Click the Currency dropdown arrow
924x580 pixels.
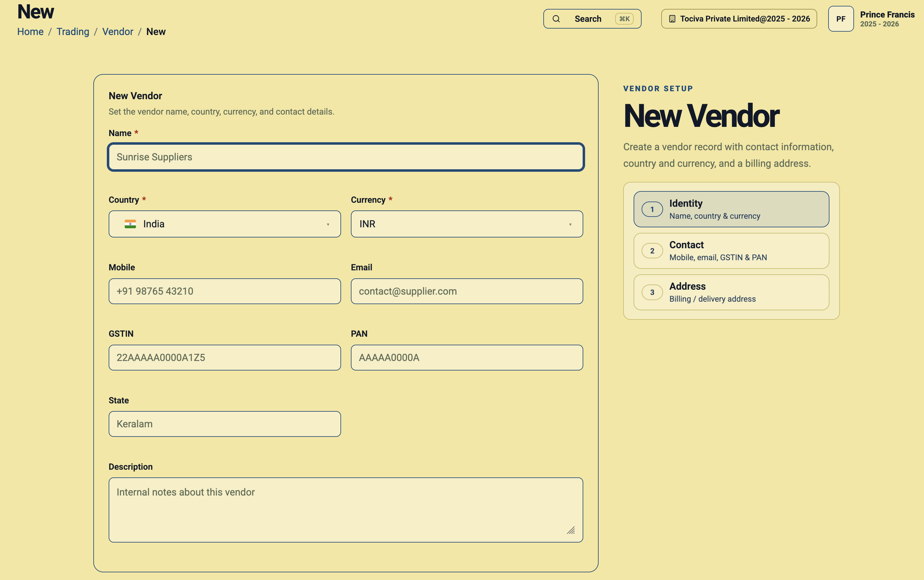(x=570, y=225)
